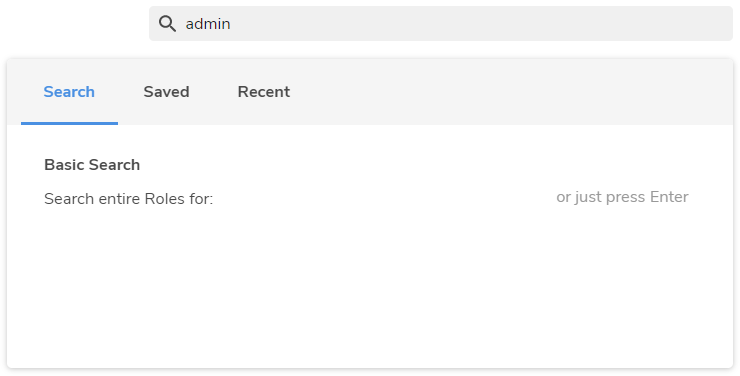This screenshot has width=740, height=376.
Task: Select the word 'admin' in search box
Action: [x=208, y=24]
